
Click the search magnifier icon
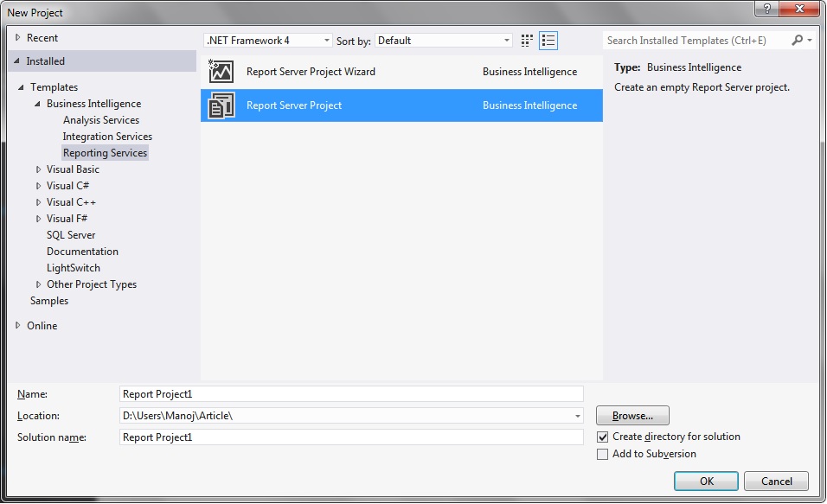(x=797, y=40)
